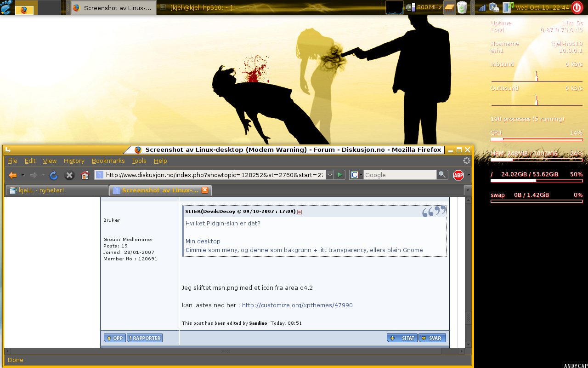588x368 pixels.
Task: Open the Tools menu
Action: (139, 161)
